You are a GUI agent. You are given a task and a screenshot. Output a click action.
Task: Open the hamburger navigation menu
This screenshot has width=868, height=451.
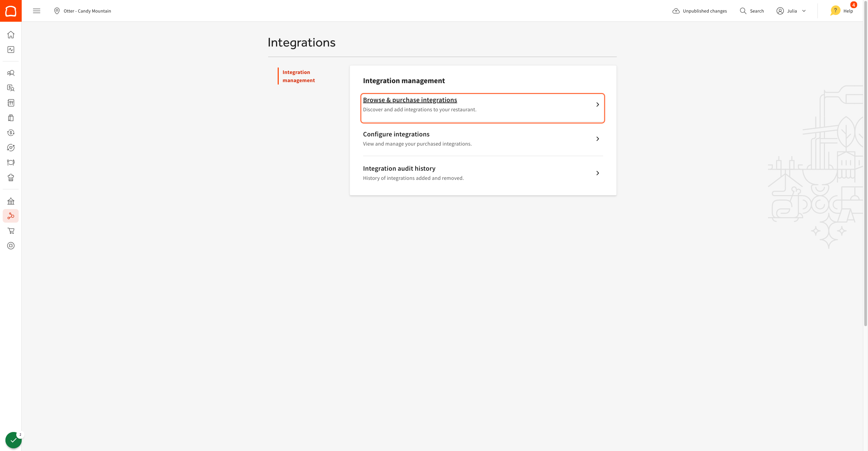point(37,11)
